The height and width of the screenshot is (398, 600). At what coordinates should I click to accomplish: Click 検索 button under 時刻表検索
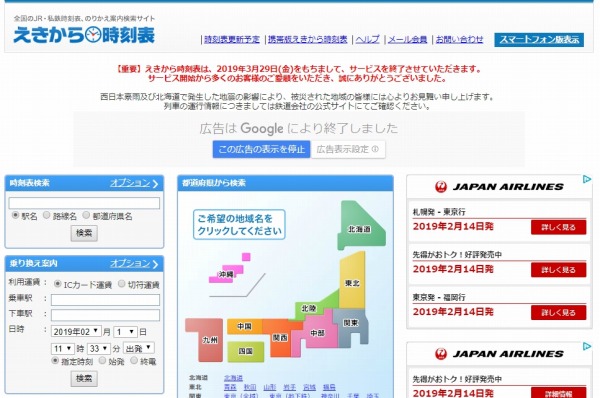coord(84,233)
